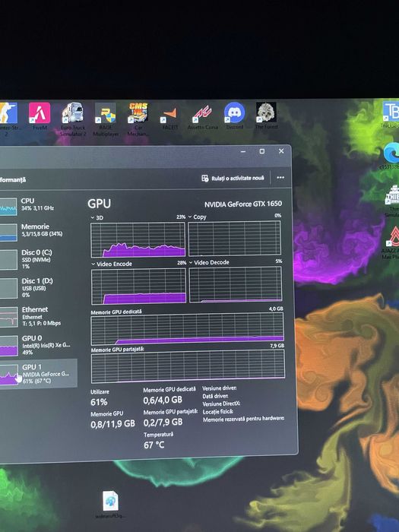Open the TB shortcut at desktop edge
399x532 pixels.
point(391,115)
